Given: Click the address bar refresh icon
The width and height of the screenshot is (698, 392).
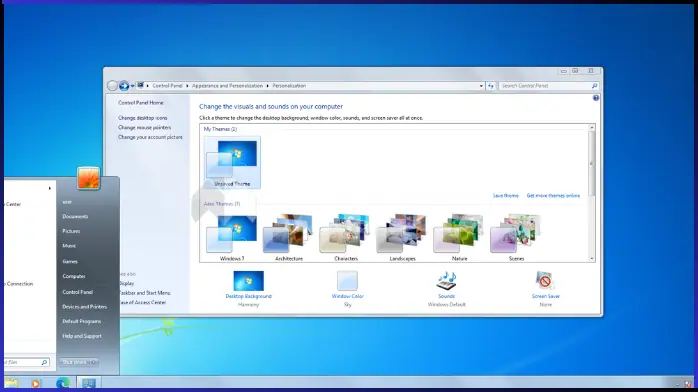Looking at the screenshot, I should pos(491,86).
